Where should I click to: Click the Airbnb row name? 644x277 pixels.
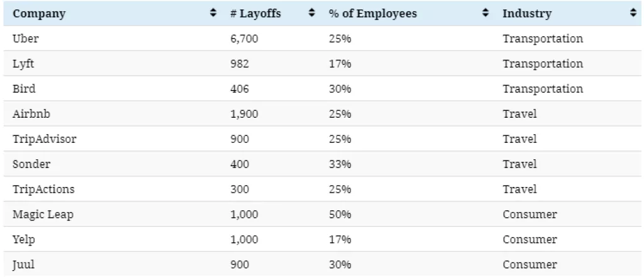(30, 114)
